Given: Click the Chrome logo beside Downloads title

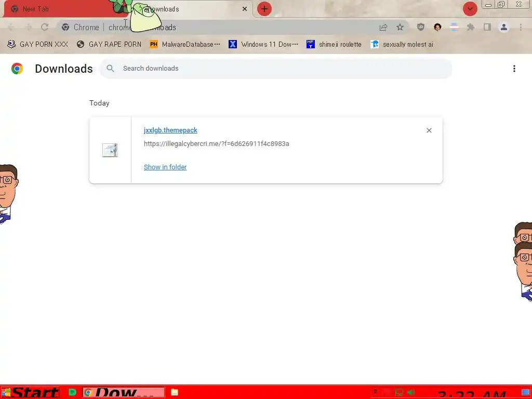Looking at the screenshot, I should [17, 69].
